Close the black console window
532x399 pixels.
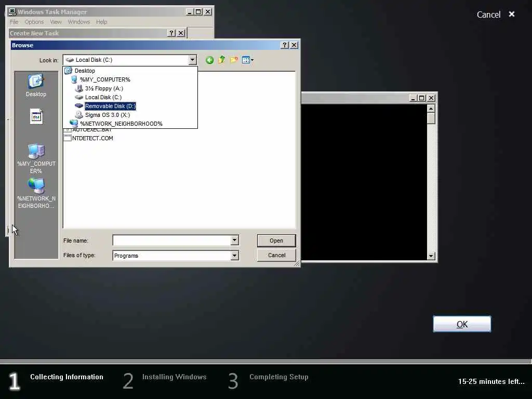coord(431,98)
